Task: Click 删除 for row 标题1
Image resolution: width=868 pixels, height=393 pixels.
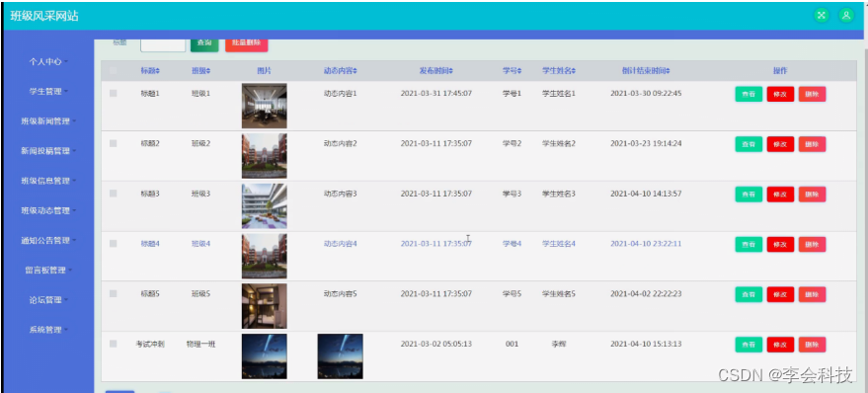Action: pos(812,94)
